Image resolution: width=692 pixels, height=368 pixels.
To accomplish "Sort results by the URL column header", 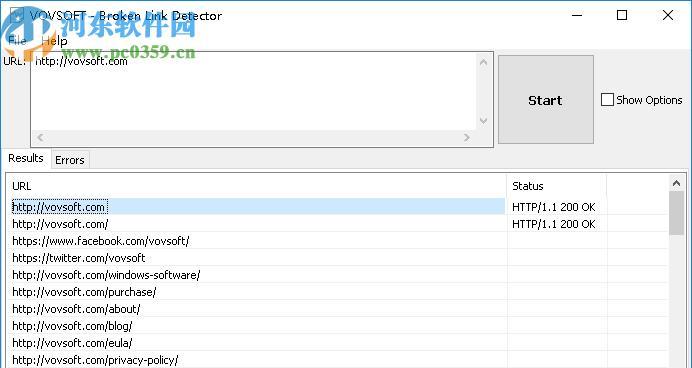I will 257,186.
